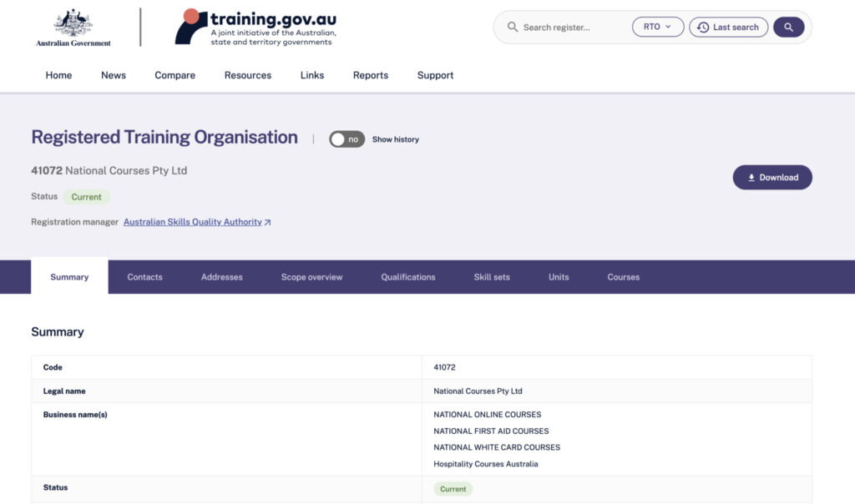Click the Download button

pos(772,178)
